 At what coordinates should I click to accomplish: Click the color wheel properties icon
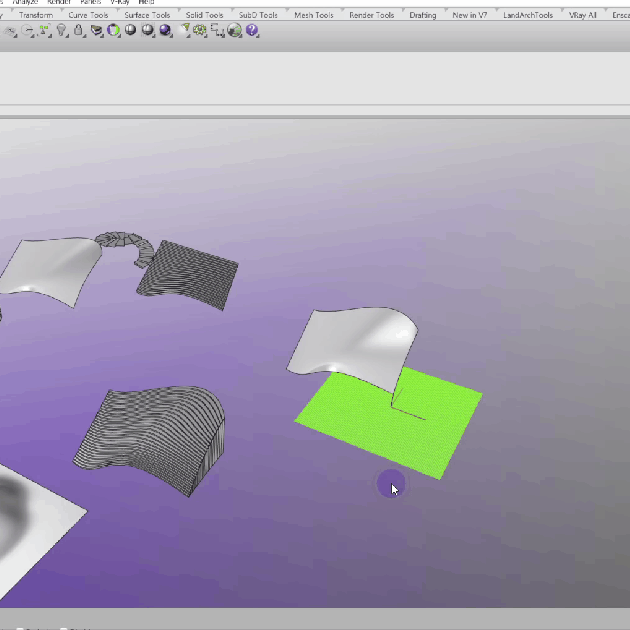tap(113, 31)
